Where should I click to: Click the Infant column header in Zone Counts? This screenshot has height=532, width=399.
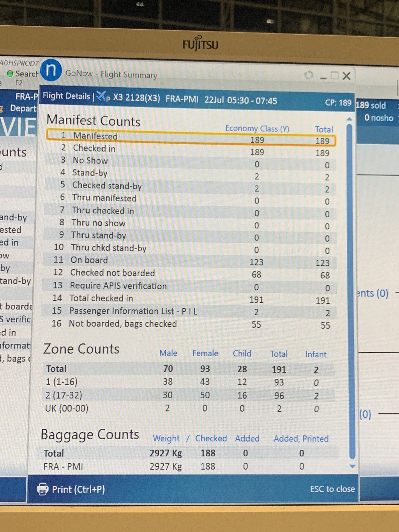(x=315, y=354)
